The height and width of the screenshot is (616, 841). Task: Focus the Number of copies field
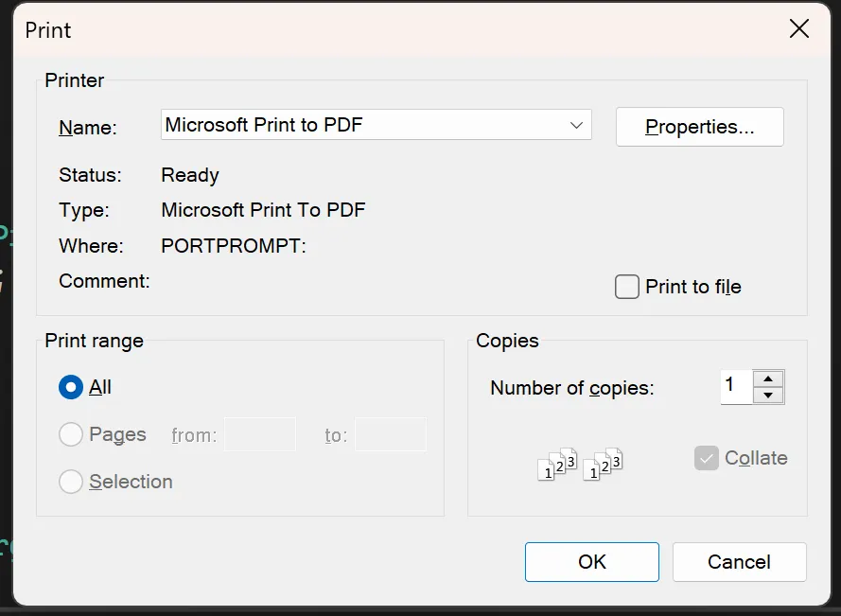[x=736, y=386]
